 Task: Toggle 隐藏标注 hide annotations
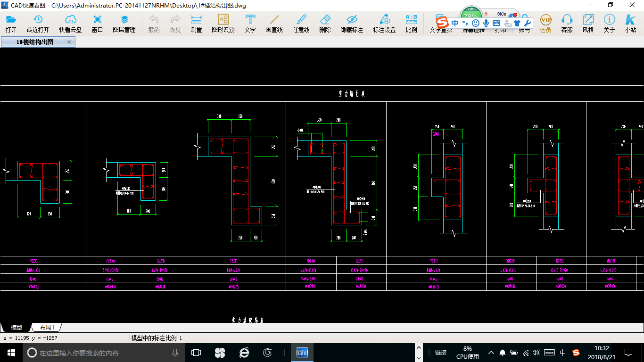click(x=352, y=24)
